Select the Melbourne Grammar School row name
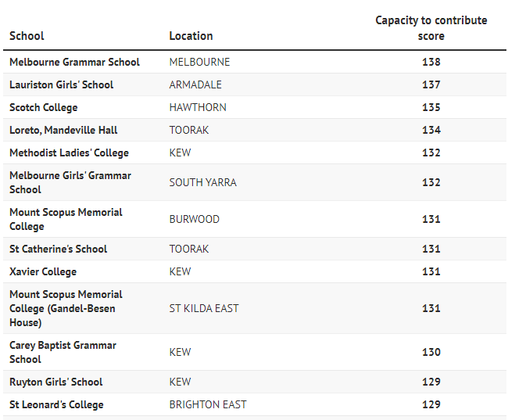Viewport: 508px width, 420px height. point(74,62)
